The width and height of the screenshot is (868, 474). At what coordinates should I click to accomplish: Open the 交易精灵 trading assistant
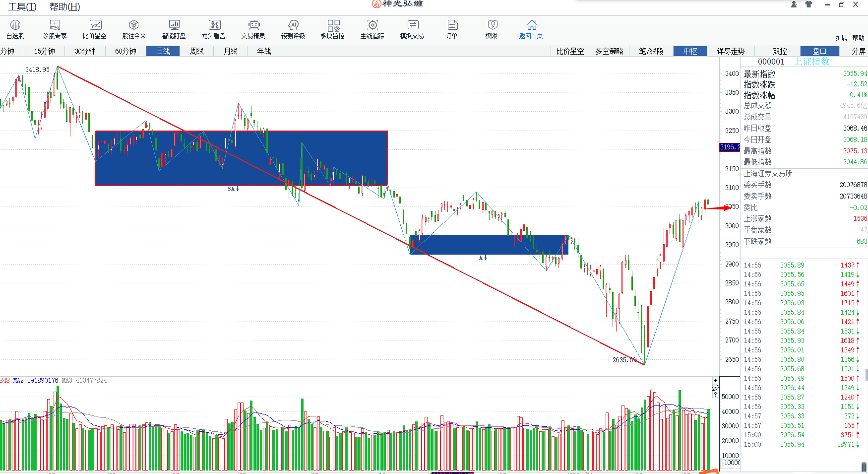click(x=253, y=29)
